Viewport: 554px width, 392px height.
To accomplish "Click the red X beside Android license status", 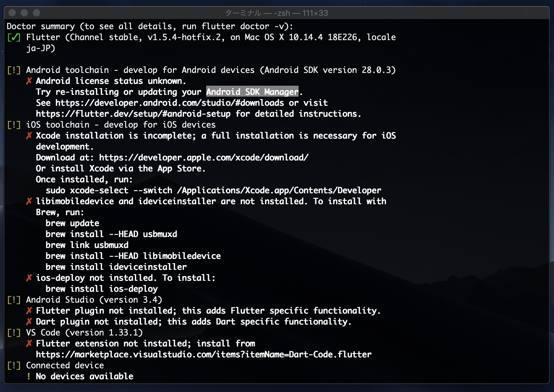I will [29, 81].
